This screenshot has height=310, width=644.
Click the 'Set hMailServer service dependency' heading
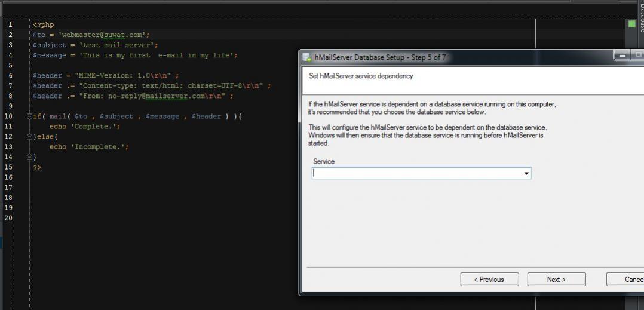click(361, 76)
